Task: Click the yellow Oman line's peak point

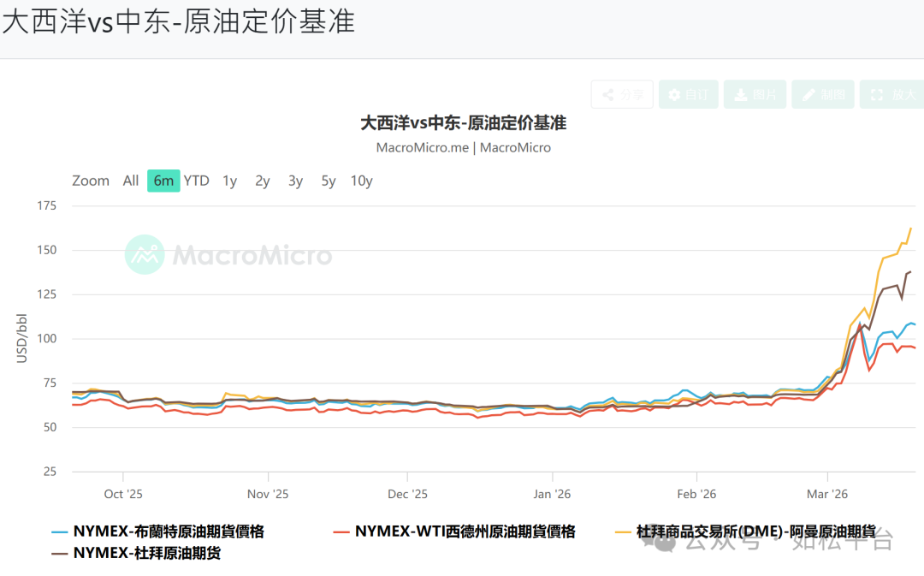Action: coord(910,229)
